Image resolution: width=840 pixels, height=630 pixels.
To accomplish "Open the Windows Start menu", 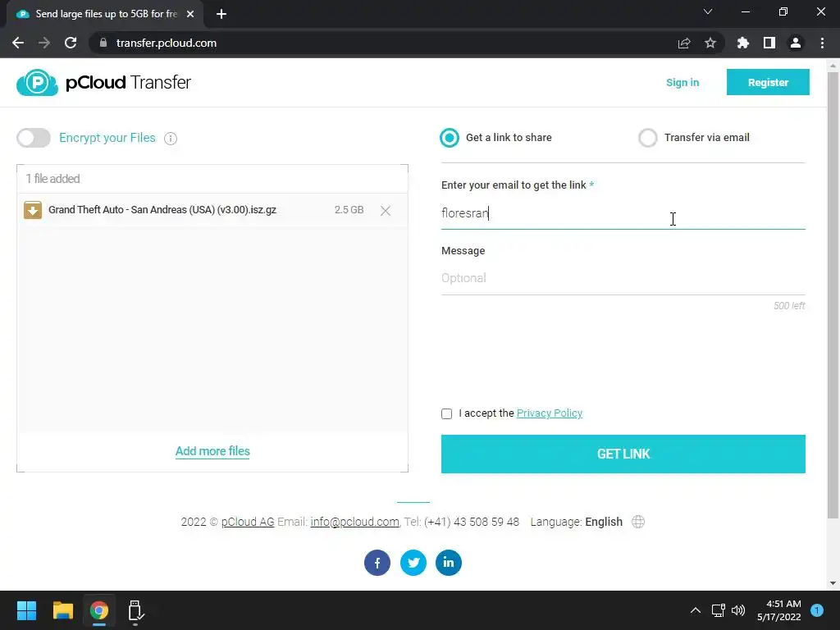I will click(26, 610).
